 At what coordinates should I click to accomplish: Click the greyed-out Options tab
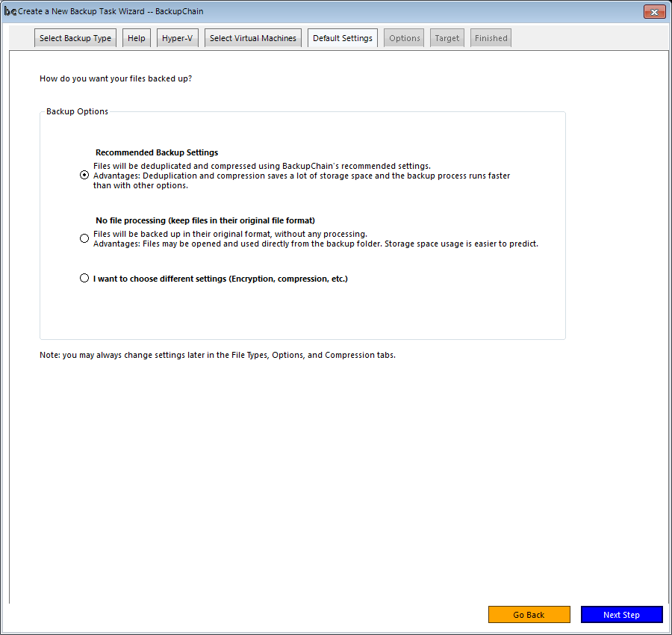coord(405,38)
